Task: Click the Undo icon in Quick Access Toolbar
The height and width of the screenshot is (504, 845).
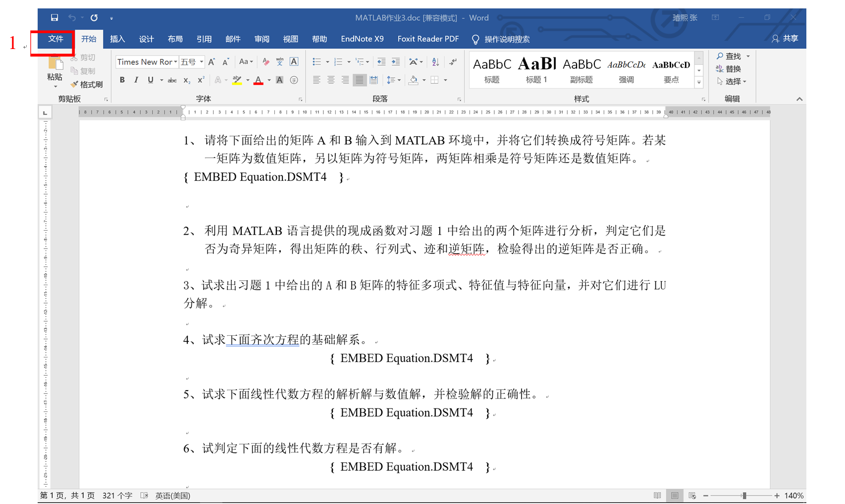Action: click(73, 17)
